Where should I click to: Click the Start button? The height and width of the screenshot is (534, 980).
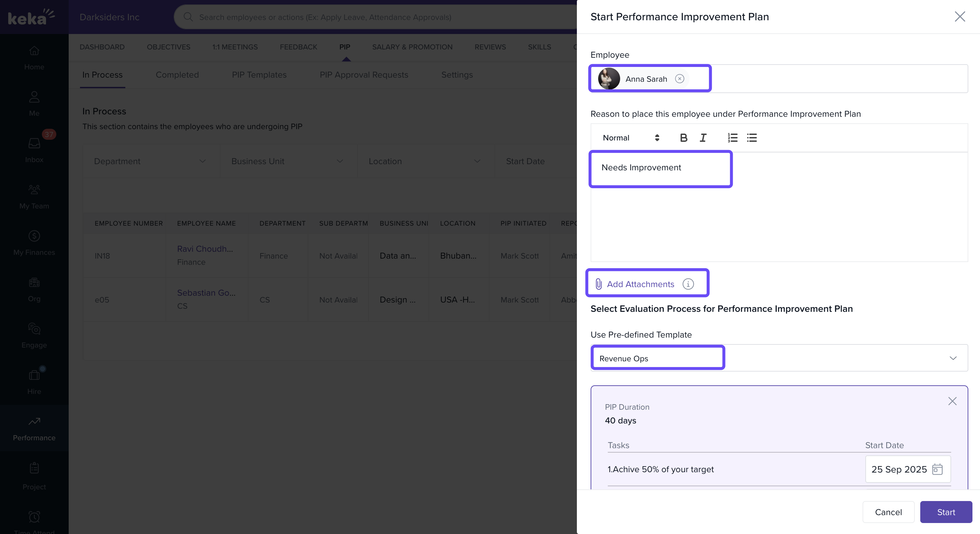pyautogui.click(x=946, y=512)
